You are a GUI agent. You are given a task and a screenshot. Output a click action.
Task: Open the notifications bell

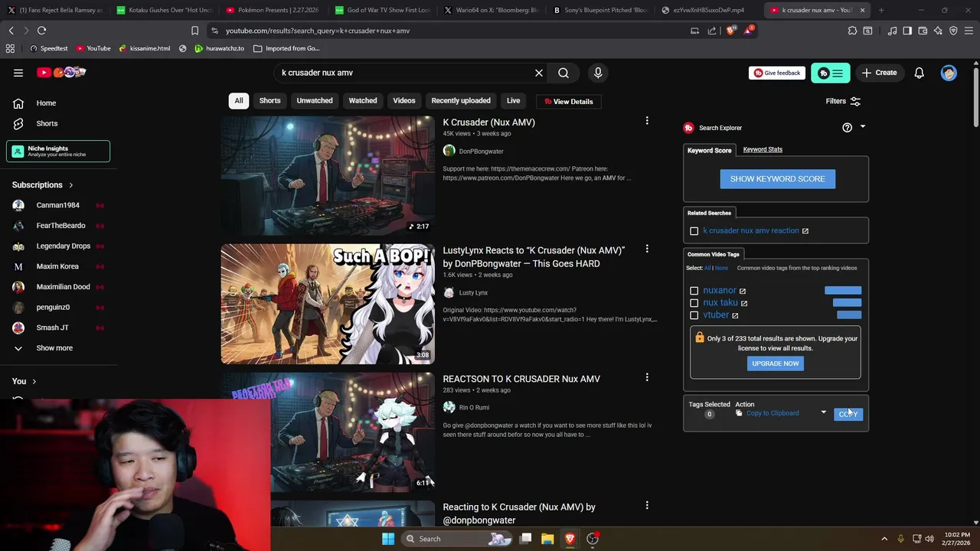tap(919, 73)
